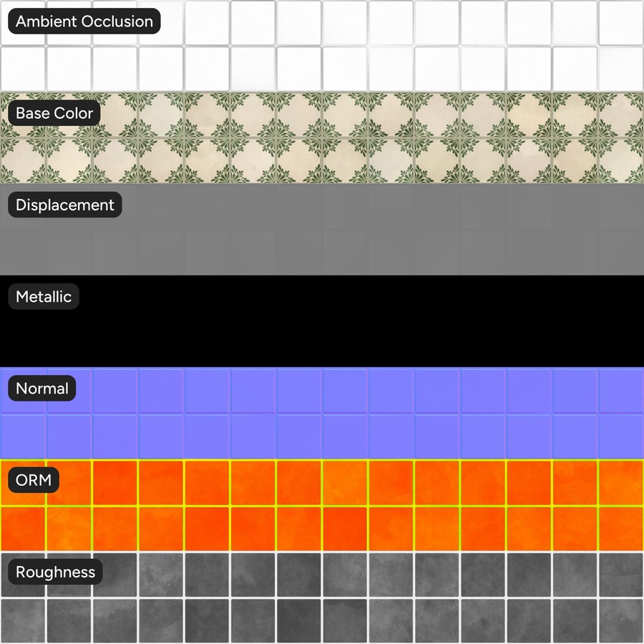Click the Normal map label
Viewport: 644px width, 644px height.
click(x=42, y=388)
